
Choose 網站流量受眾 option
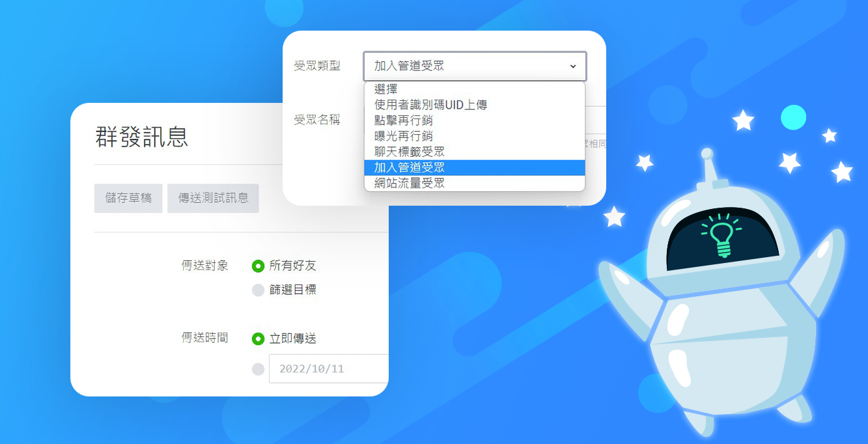tap(475, 183)
